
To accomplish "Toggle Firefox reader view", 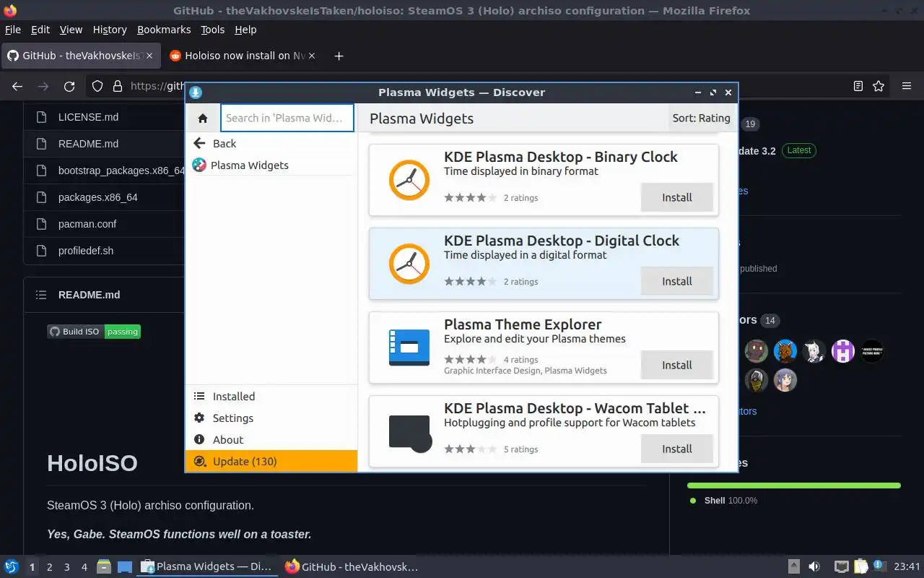I will [x=858, y=86].
